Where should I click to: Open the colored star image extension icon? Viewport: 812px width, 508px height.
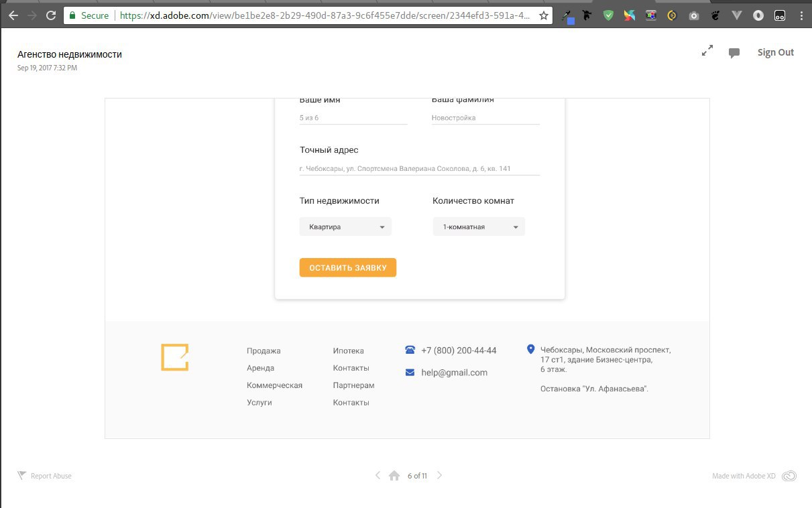[x=650, y=15]
